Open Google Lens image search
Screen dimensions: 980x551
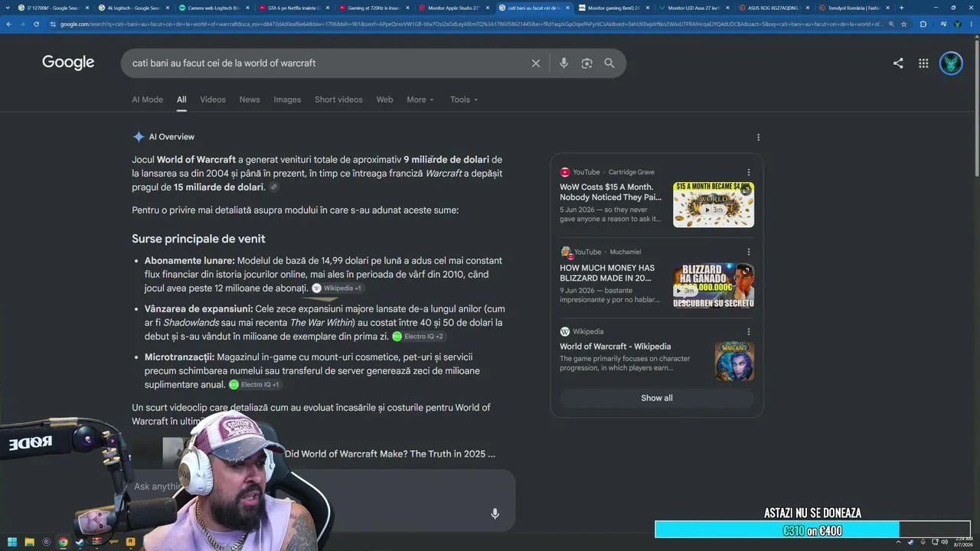pyautogui.click(x=586, y=64)
